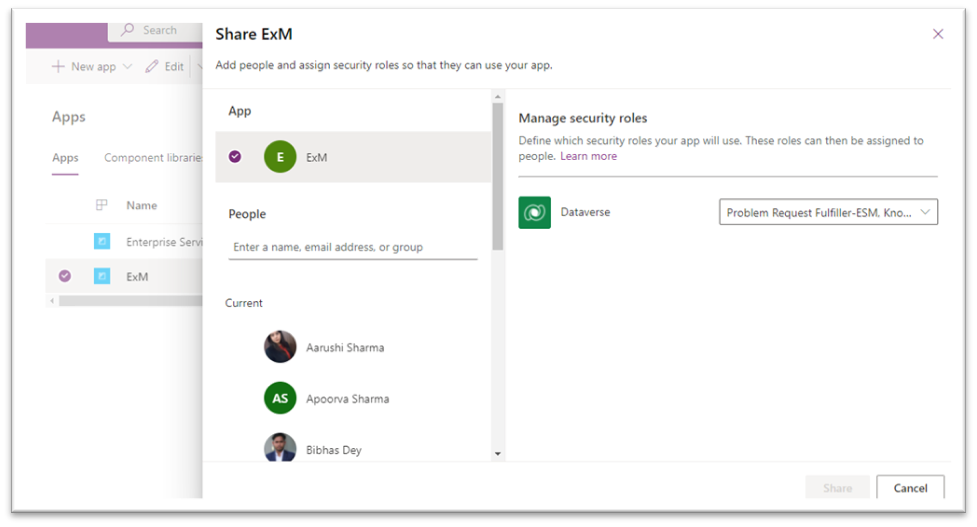
Task: Click the green ExM app avatar
Action: tap(280, 157)
